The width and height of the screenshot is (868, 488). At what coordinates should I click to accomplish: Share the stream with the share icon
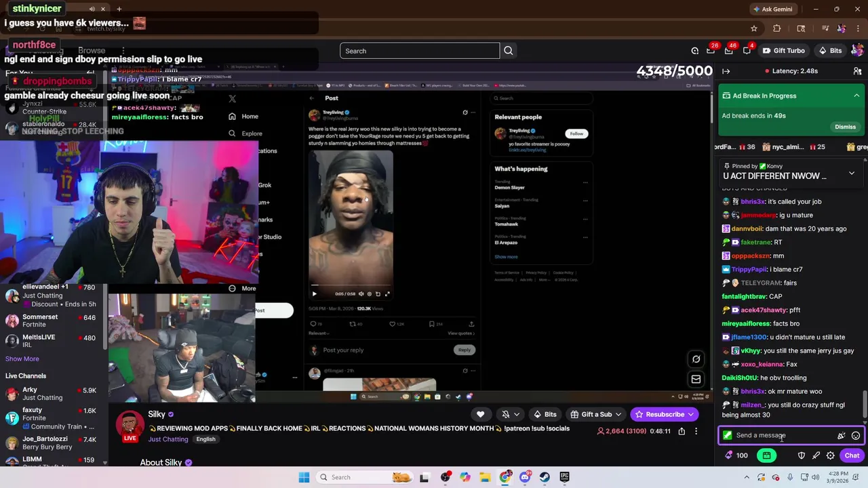click(x=682, y=431)
